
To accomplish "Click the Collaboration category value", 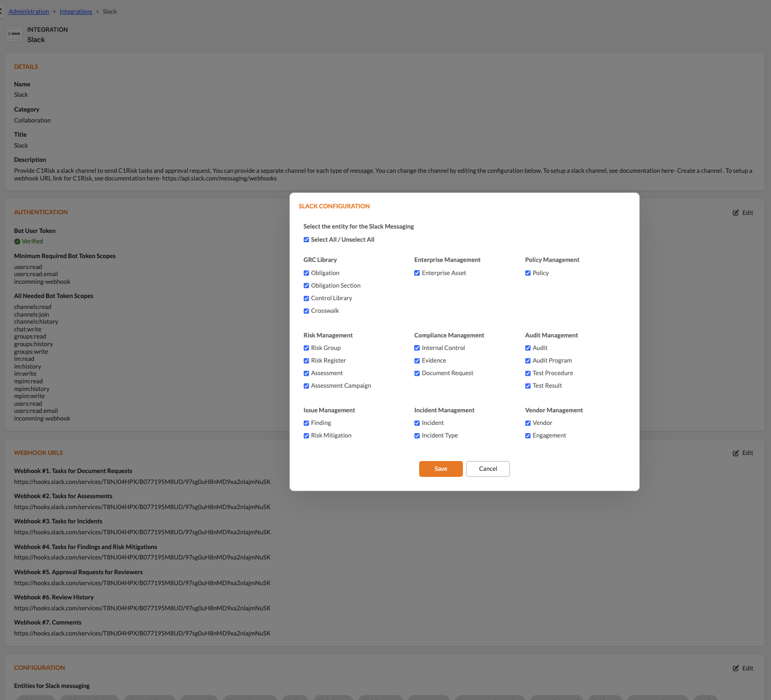I will [32, 120].
